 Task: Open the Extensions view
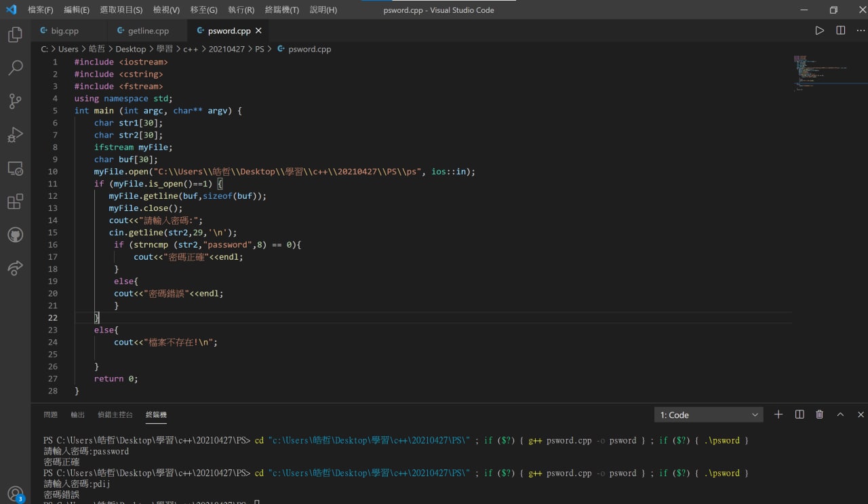pos(15,201)
